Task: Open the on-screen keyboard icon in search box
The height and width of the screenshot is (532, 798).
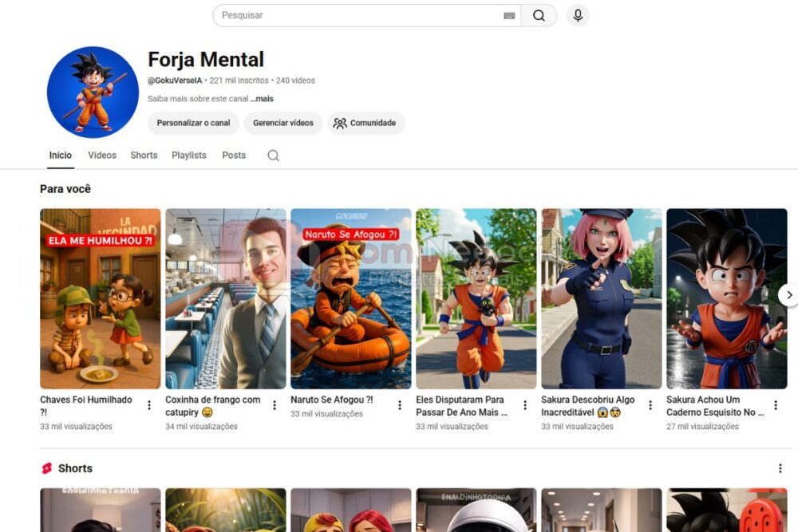Action: pos(509,16)
